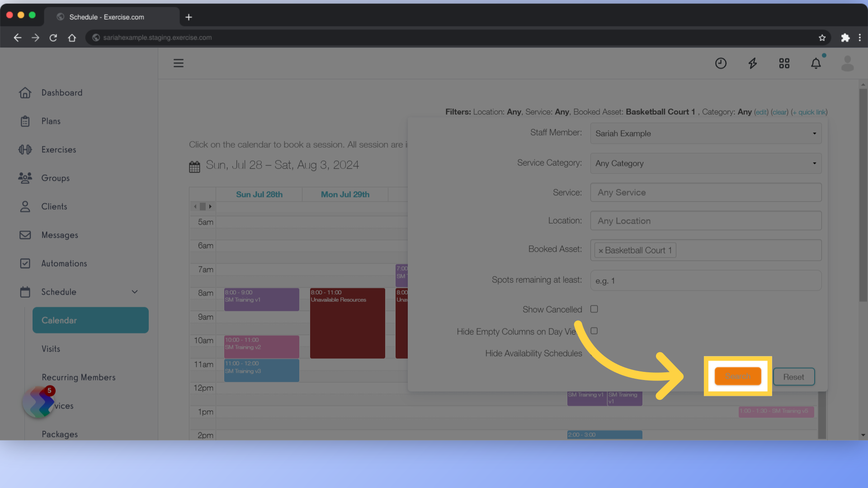This screenshot has height=488, width=868.
Task: Open Exercises section
Action: (59, 150)
